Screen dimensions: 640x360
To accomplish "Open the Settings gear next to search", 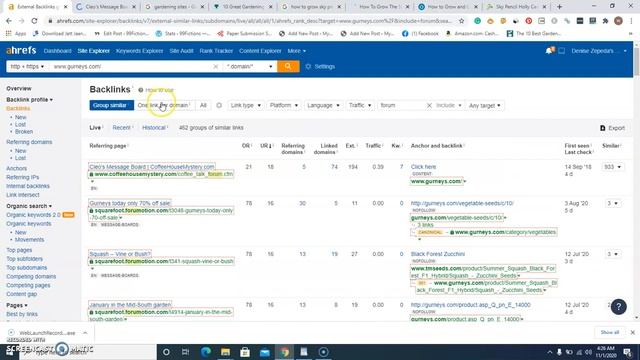I will [x=321, y=67].
